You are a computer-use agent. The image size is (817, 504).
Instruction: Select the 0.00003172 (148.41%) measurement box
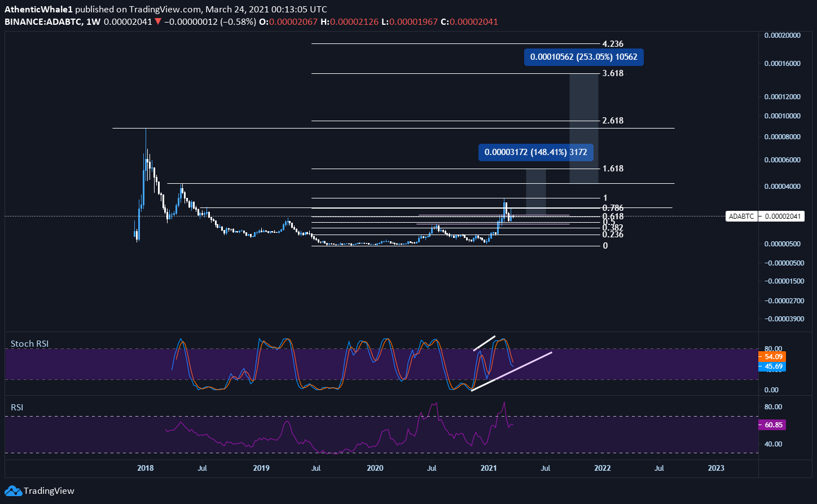(x=536, y=152)
